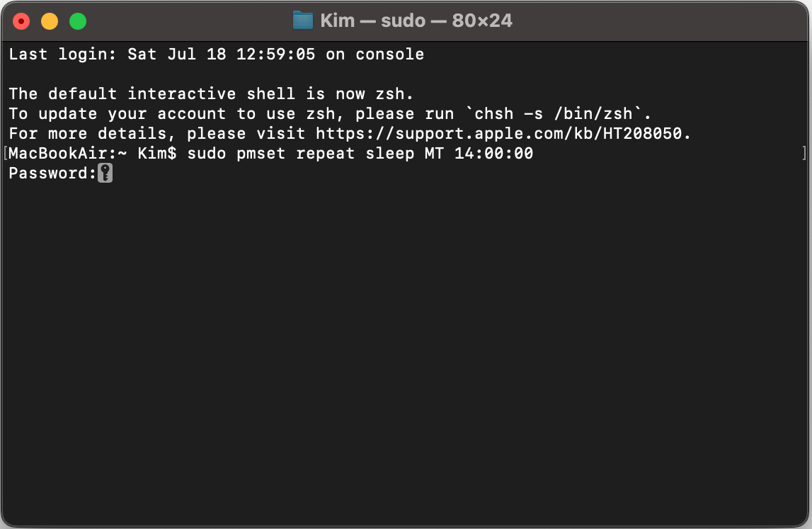Click the green full-screen window button
The width and height of the screenshot is (812, 529).
click(78, 21)
